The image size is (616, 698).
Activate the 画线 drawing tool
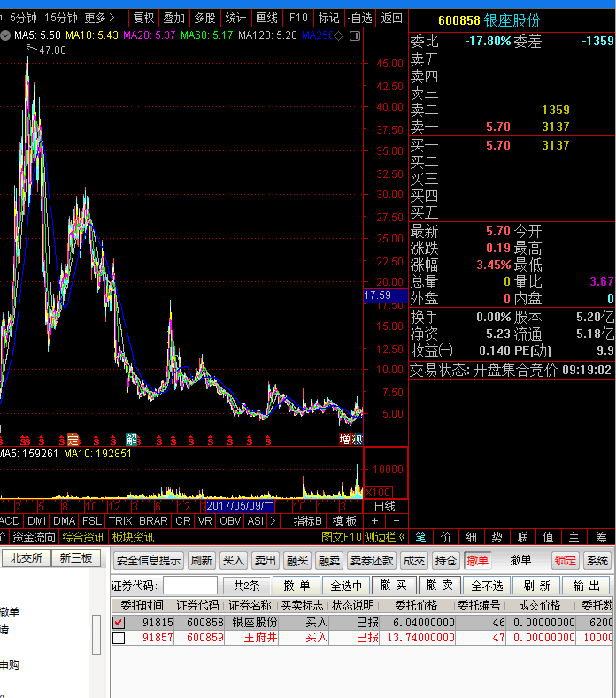(266, 19)
